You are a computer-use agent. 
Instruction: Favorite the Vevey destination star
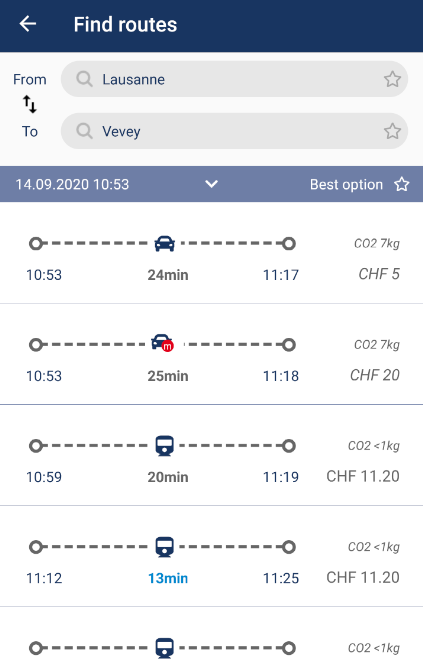click(x=392, y=131)
